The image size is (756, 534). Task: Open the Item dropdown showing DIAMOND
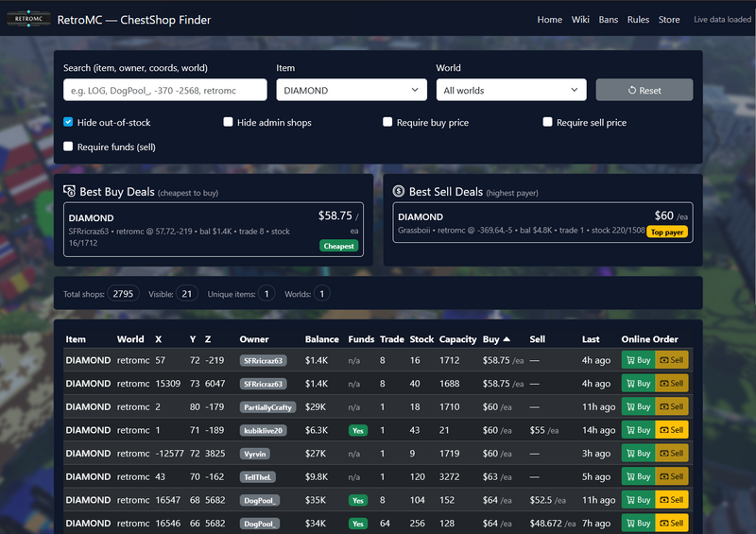(351, 90)
